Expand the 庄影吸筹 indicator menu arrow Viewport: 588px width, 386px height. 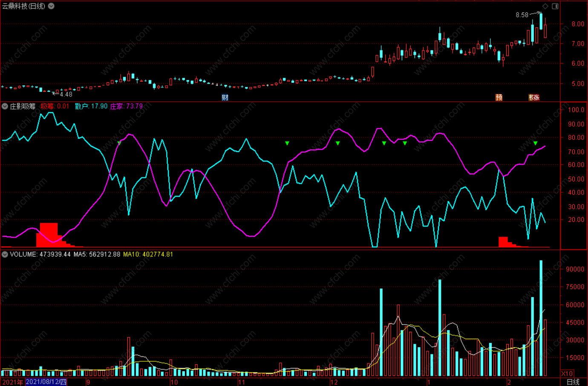pyautogui.click(x=5, y=106)
